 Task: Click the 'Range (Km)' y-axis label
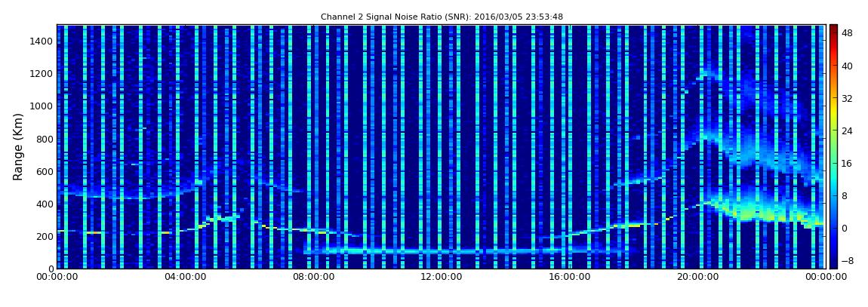point(18,146)
